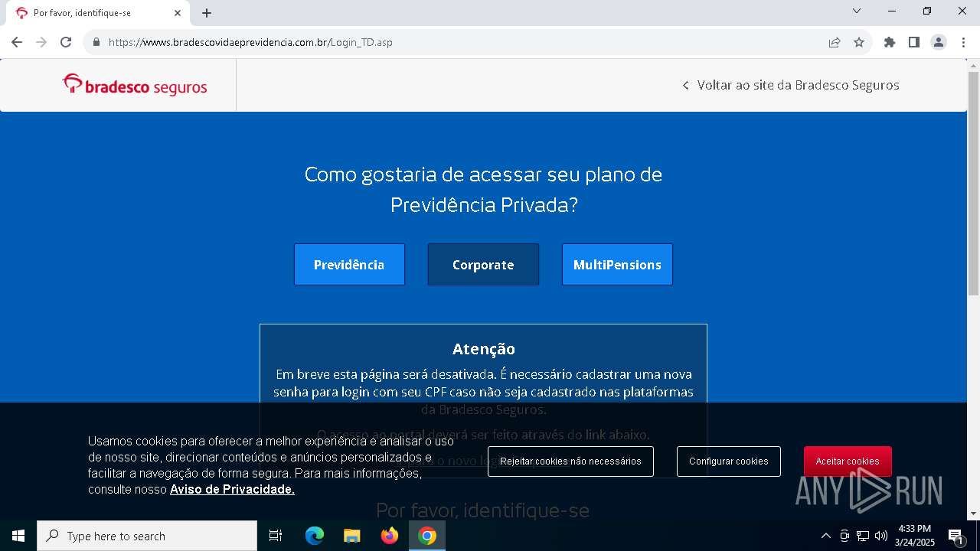Click the browser forward arrow
980x551 pixels.
[41, 42]
